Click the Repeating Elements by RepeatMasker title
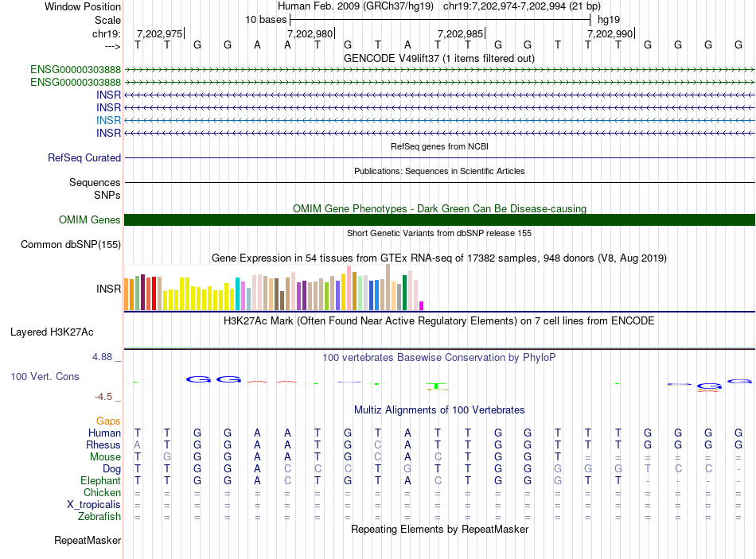This screenshot has width=756, height=559. click(x=439, y=529)
